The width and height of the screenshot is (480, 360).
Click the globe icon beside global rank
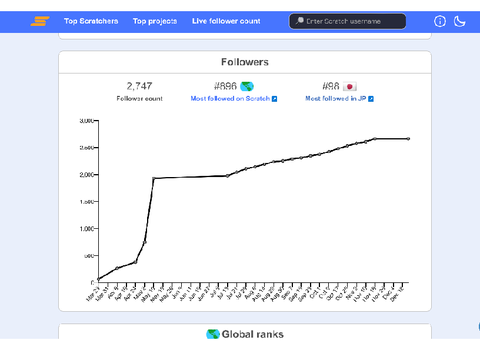[247, 86]
